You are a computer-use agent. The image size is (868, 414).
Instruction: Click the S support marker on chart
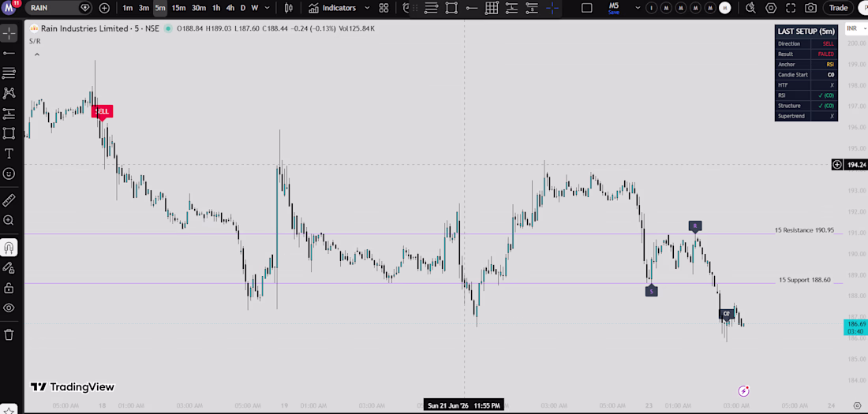pos(652,290)
